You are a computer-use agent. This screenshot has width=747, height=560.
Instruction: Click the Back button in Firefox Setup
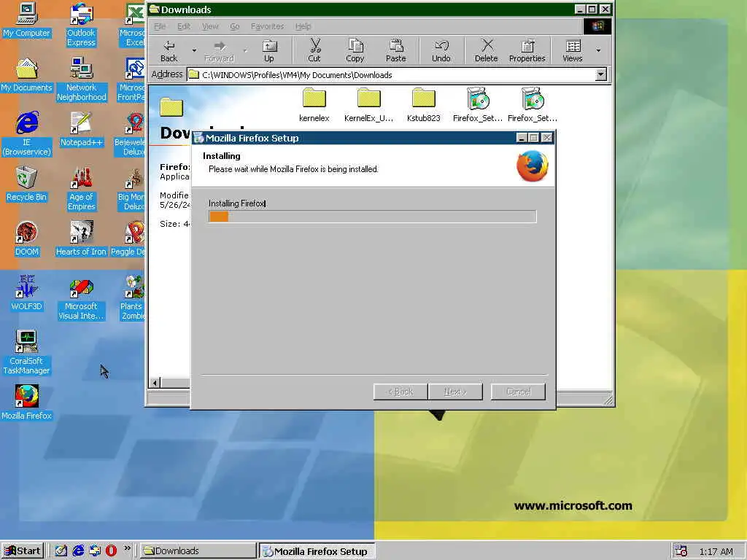tap(400, 392)
